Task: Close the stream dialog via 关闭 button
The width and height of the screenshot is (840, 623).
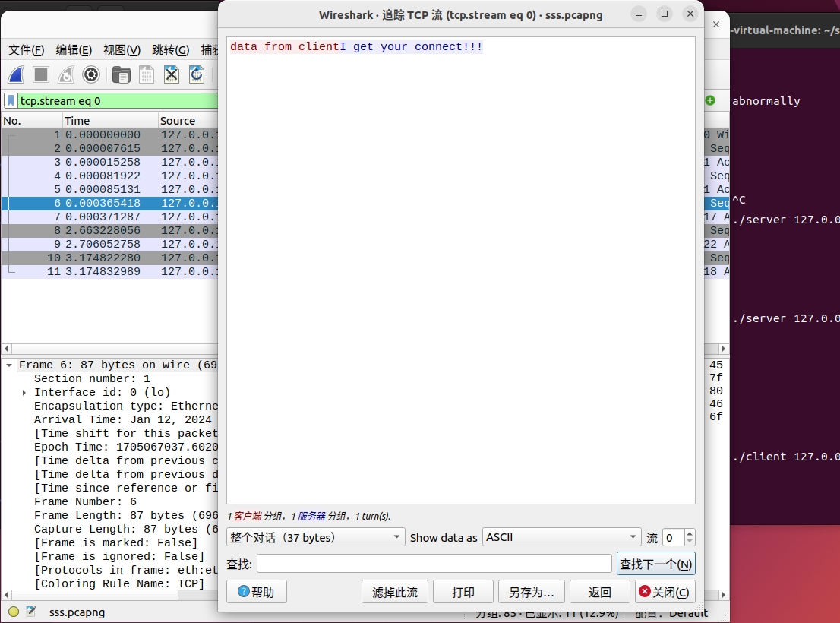Action: coord(665,592)
